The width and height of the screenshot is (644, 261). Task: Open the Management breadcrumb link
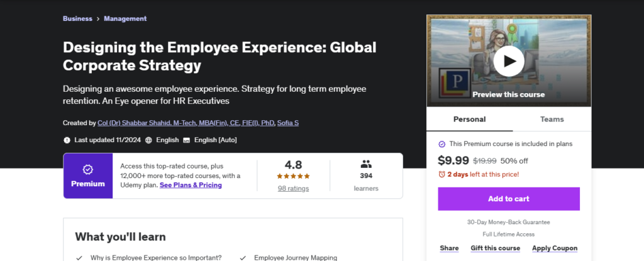tap(125, 18)
